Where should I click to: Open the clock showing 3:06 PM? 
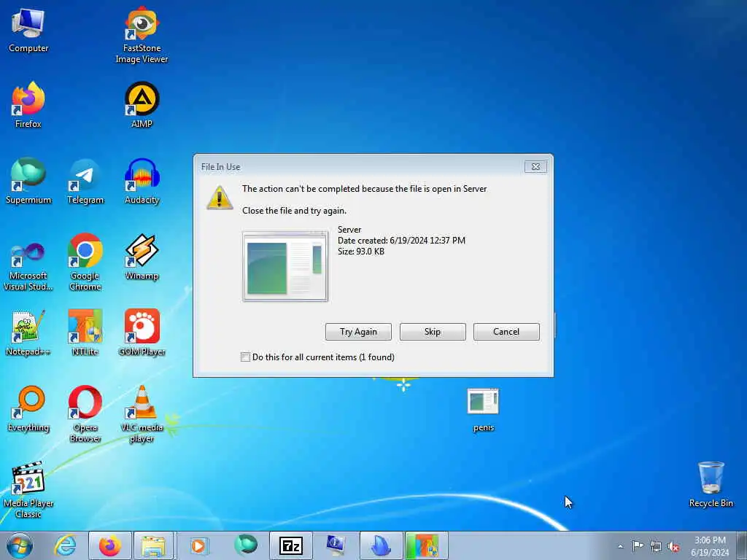[710, 545]
